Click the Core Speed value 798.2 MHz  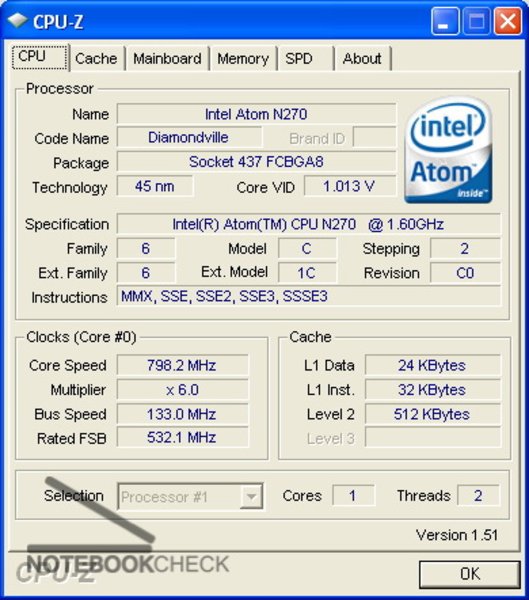pyautogui.click(x=182, y=365)
